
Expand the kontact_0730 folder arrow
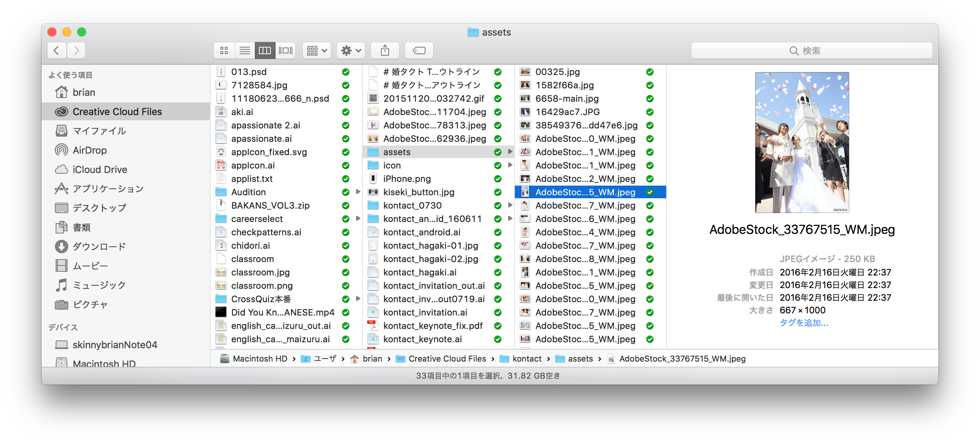tap(510, 205)
